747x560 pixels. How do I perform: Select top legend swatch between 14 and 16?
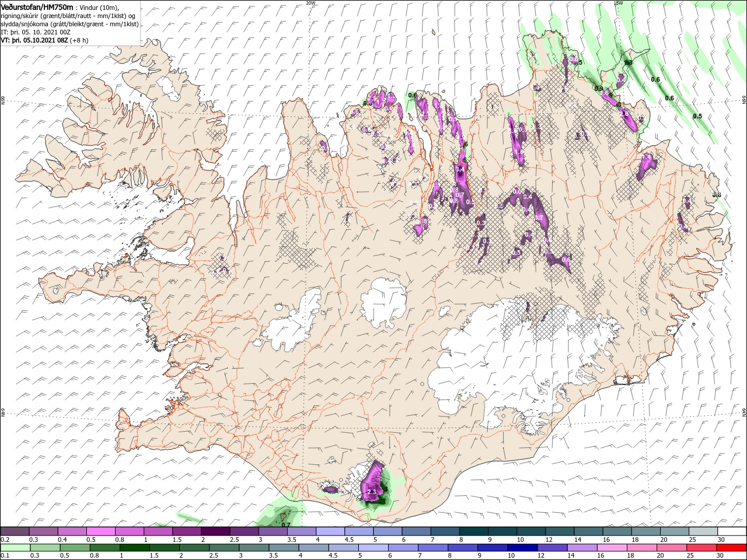588,531
